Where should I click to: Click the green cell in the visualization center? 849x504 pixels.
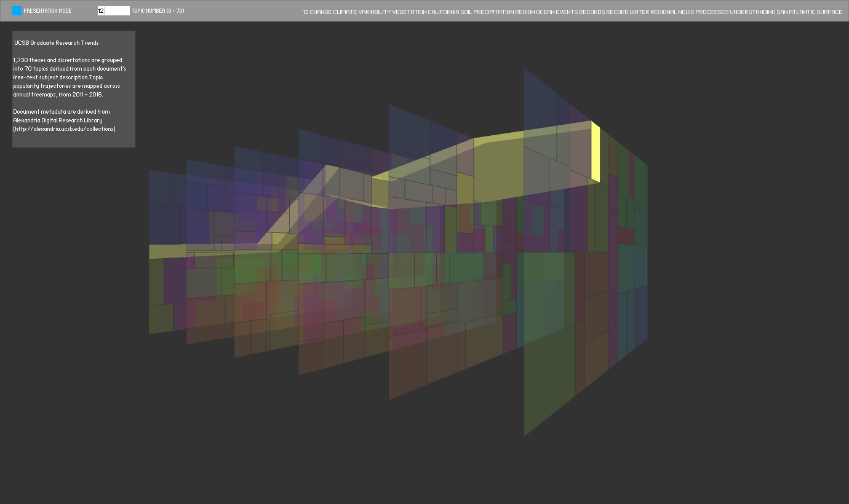(x=466, y=267)
